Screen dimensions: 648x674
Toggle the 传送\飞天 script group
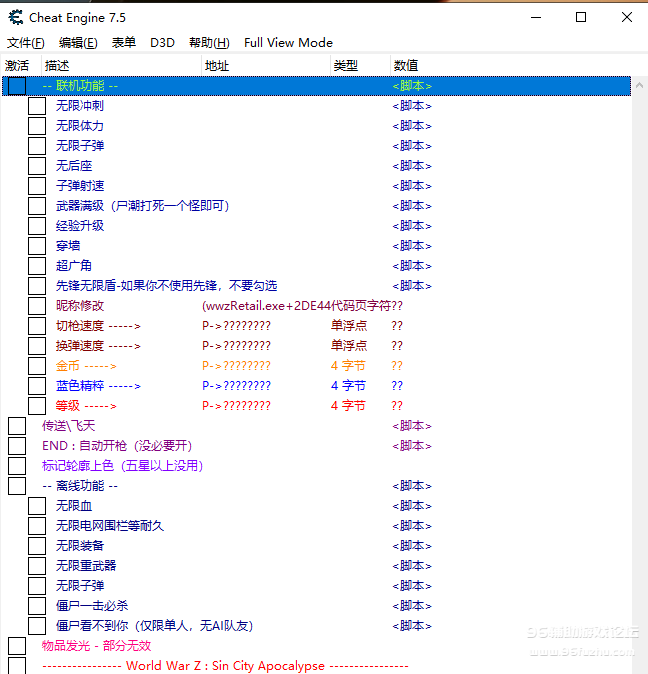[x=17, y=426]
